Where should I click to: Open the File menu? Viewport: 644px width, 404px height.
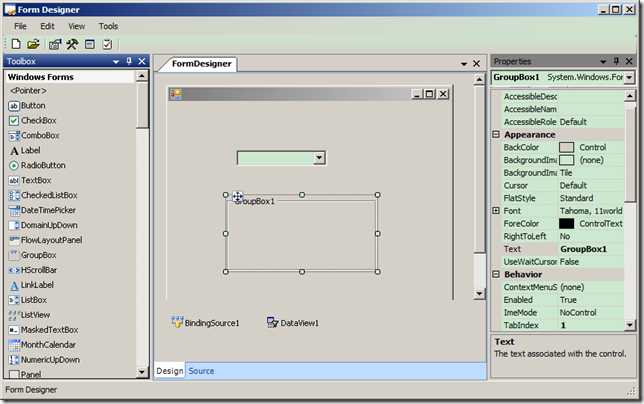coord(20,26)
